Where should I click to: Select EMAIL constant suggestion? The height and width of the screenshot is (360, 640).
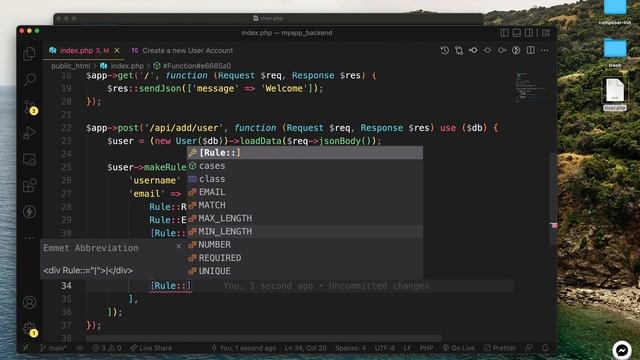[305, 192]
